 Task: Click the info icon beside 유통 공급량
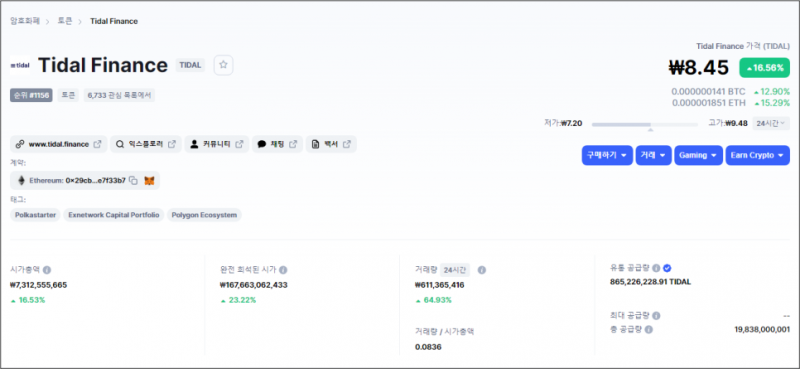pyautogui.click(x=656, y=268)
